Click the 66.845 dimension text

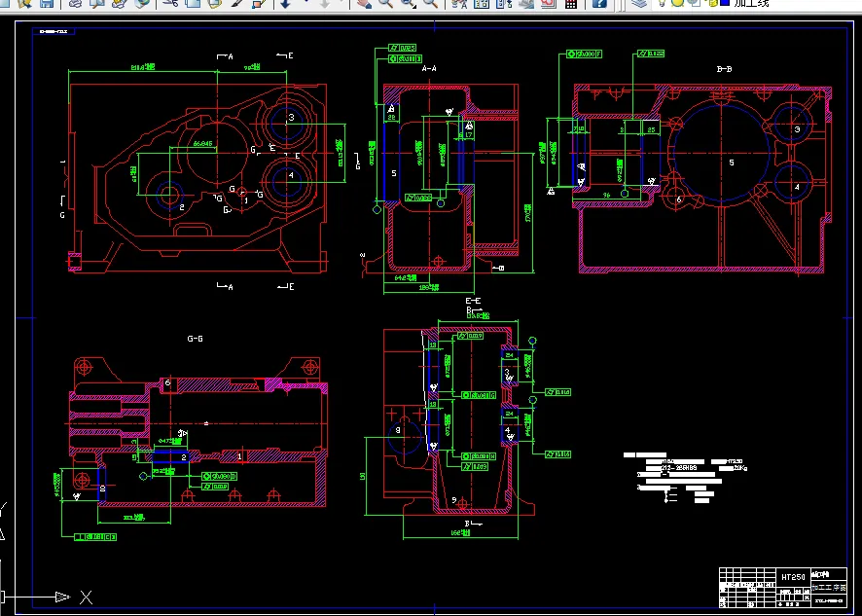203,144
